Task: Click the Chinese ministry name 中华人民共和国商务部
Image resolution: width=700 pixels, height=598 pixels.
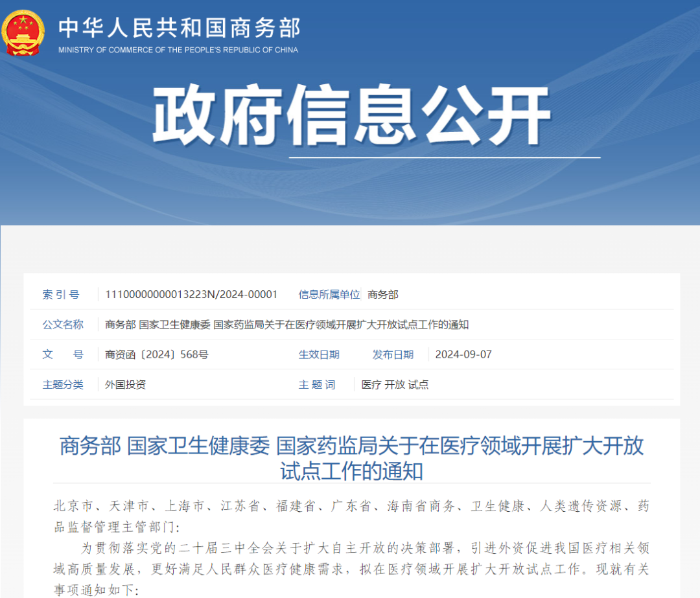Action: point(180,27)
